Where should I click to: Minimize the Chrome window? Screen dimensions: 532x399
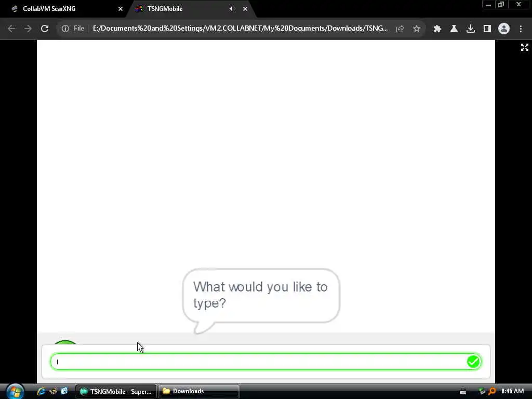[x=488, y=5]
